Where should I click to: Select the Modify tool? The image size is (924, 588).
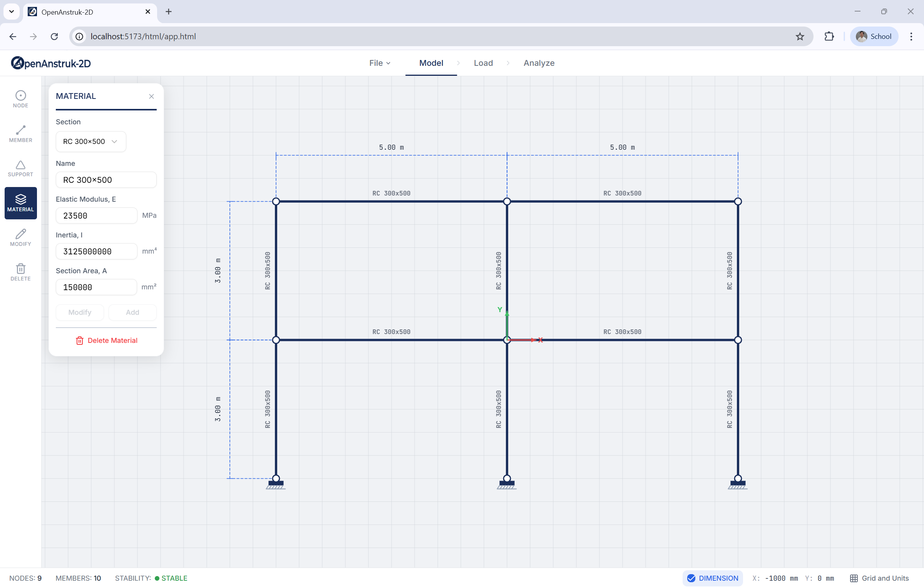point(20,238)
